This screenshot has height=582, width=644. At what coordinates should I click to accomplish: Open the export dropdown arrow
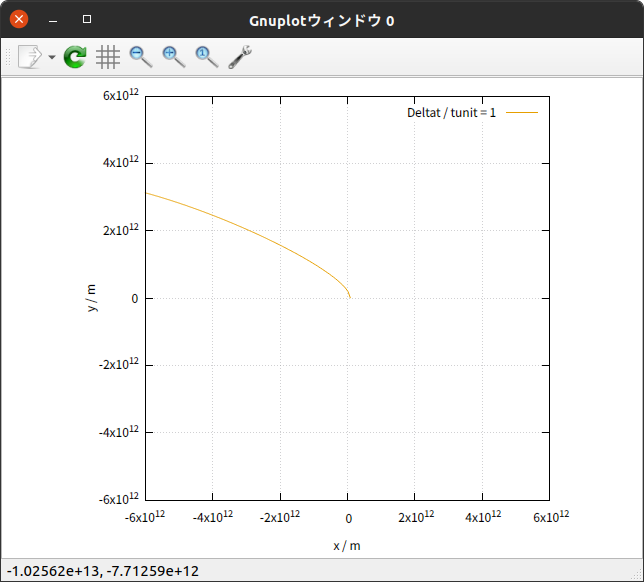tap(52, 57)
